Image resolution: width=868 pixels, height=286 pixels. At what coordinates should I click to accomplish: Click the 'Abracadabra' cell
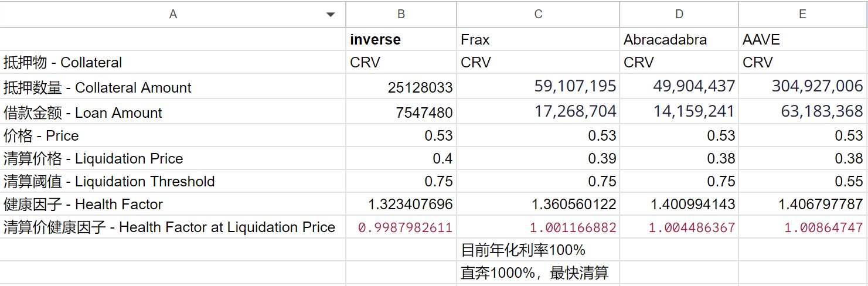point(679,39)
